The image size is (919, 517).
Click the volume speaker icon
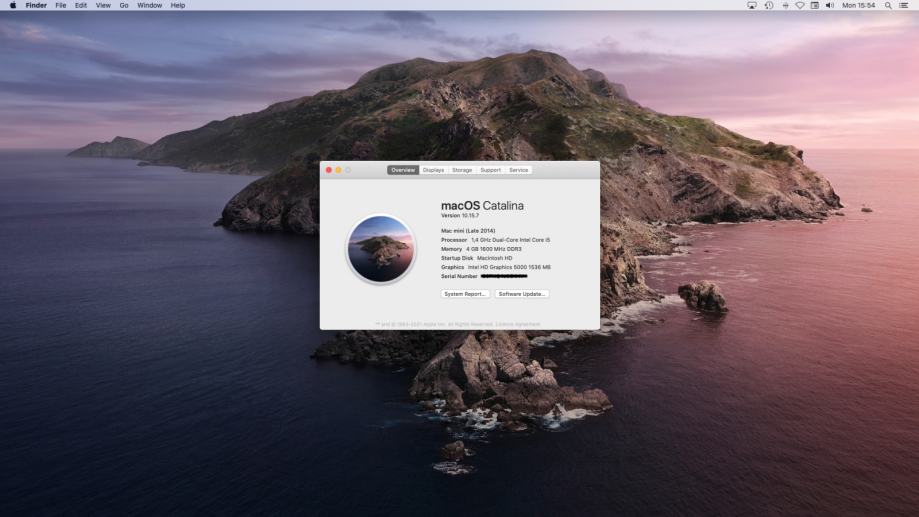pos(830,5)
